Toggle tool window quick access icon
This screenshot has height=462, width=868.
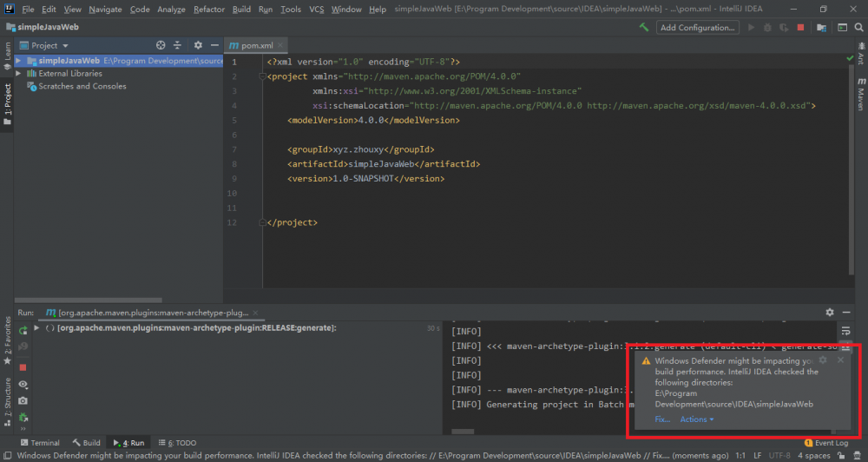[7, 455]
